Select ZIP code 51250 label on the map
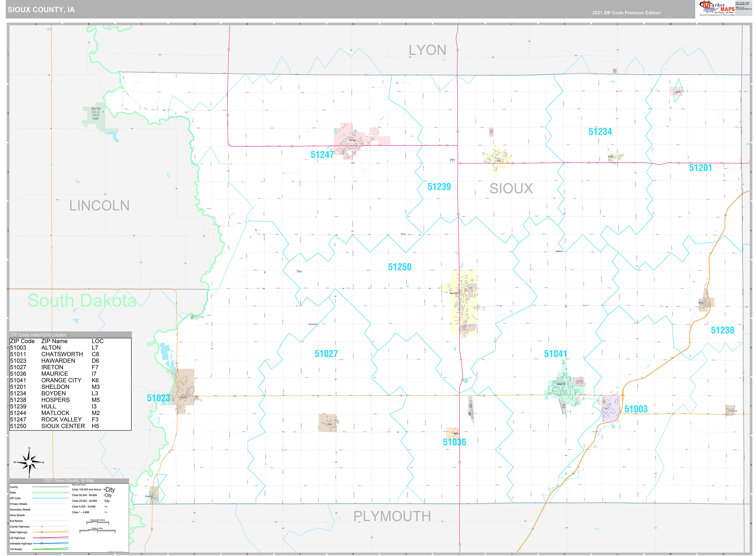The width and height of the screenshot is (756, 556). pyautogui.click(x=400, y=267)
